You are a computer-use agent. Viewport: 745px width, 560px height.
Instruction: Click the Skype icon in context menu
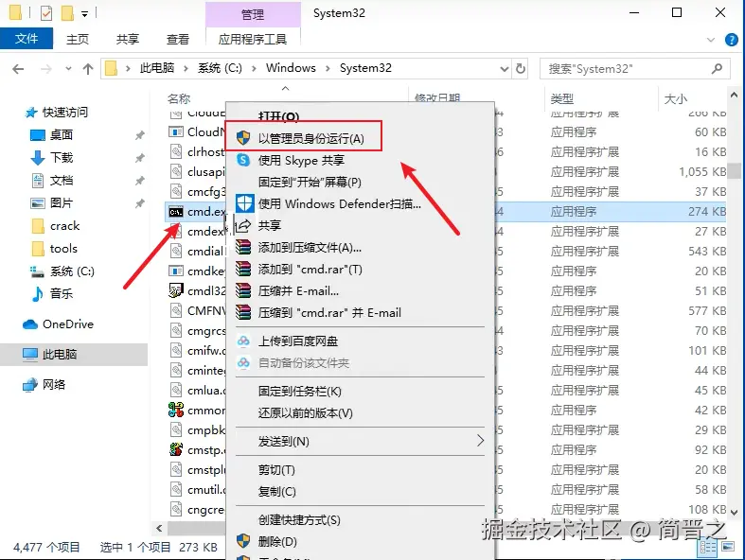(243, 160)
